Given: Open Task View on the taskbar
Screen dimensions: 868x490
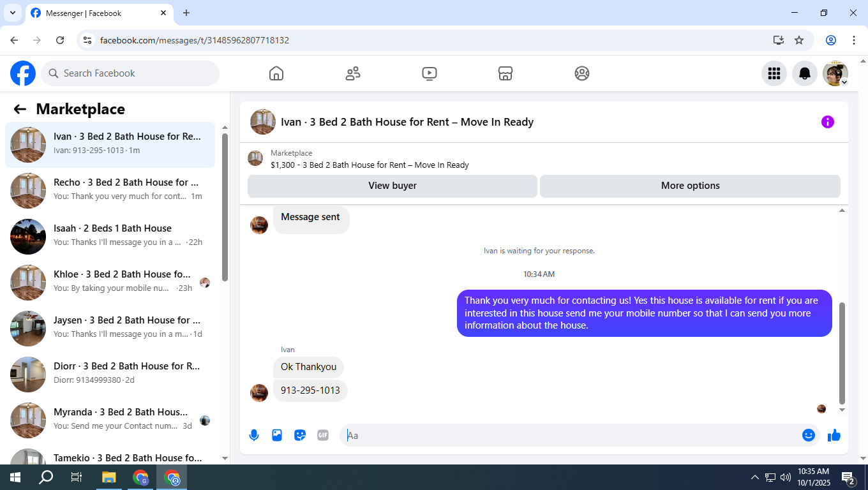Looking at the screenshot, I should (77, 477).
